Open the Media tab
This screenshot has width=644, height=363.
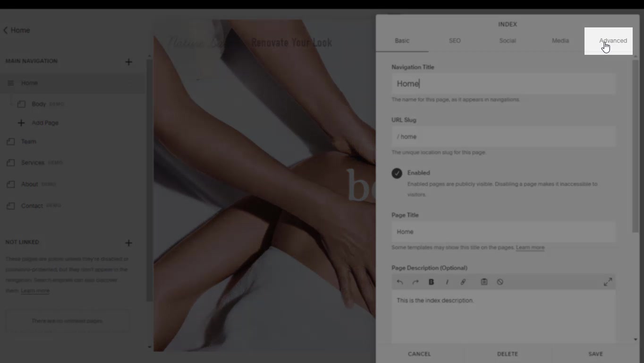point(560,41)
